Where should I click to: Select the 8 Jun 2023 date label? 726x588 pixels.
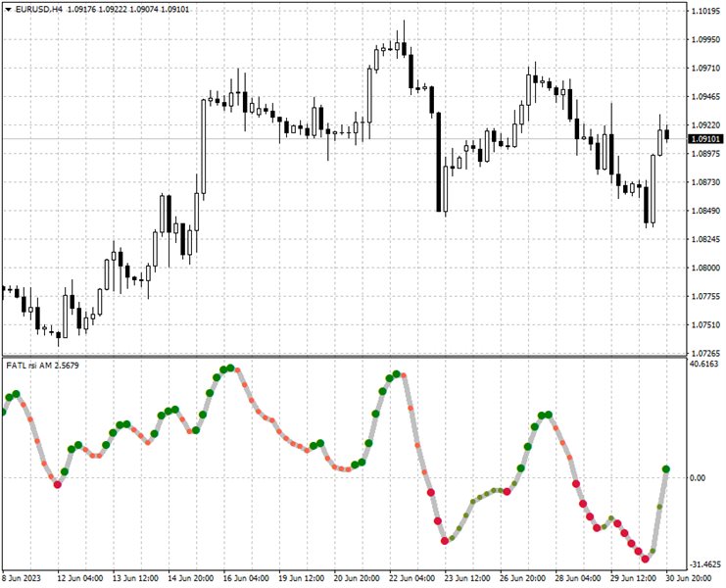22,578
